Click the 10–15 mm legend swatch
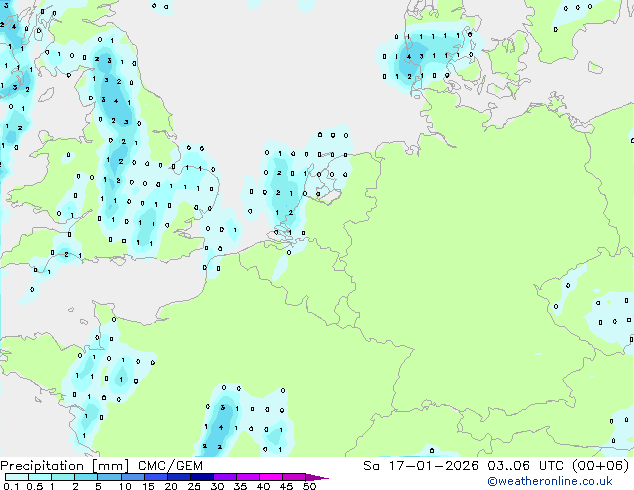 tap(133, 477)
